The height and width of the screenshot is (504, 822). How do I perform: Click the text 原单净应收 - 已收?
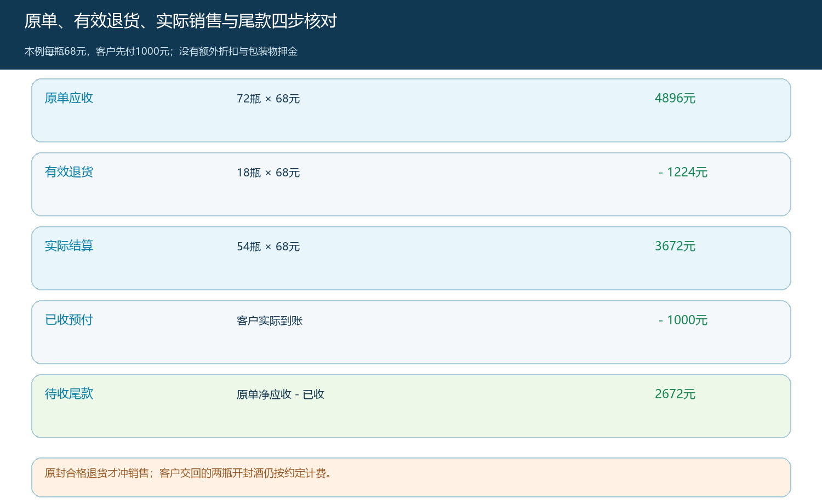(281, 394)
